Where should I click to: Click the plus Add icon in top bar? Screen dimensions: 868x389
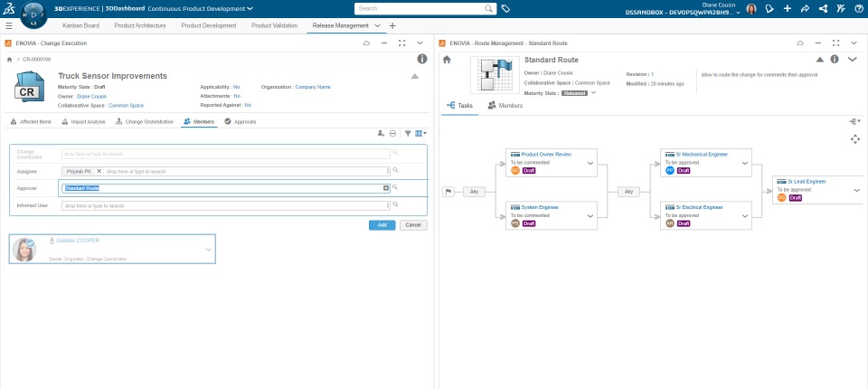coord(788,8)
